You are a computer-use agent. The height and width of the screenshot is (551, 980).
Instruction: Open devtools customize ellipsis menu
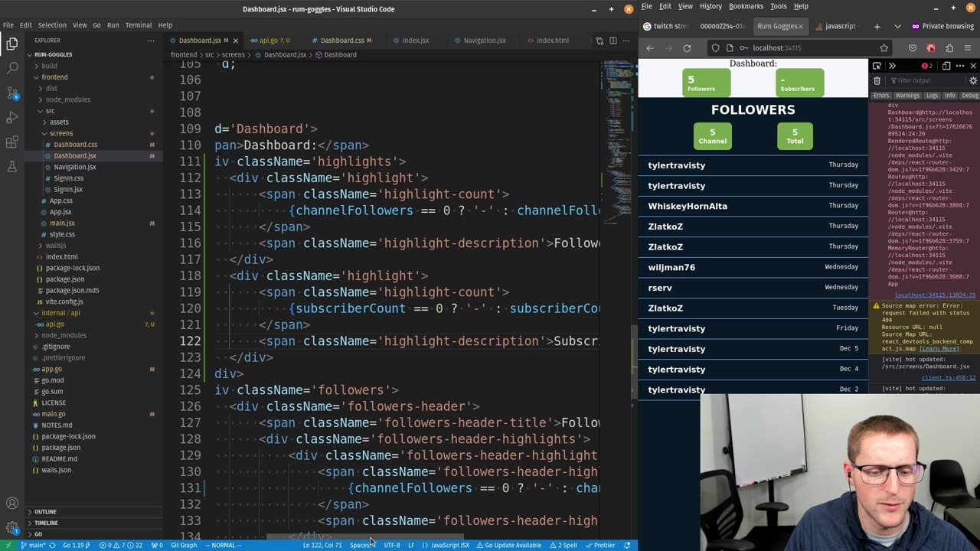click(960, 66)
